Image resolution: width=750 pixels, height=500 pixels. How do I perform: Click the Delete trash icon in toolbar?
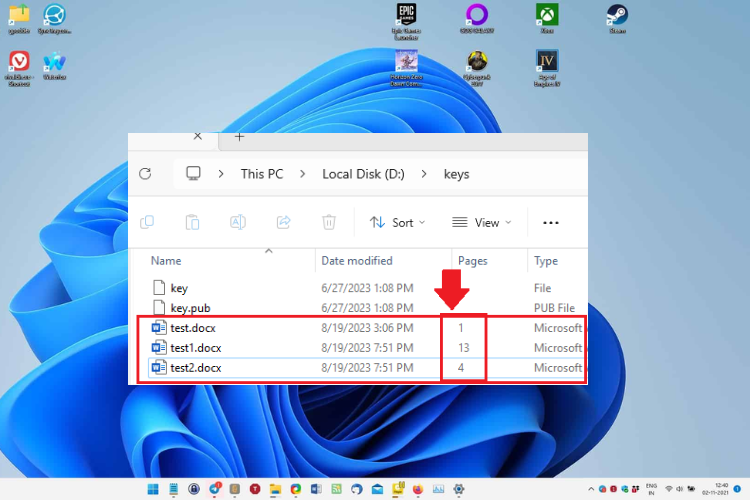click(x=329, y=222)
